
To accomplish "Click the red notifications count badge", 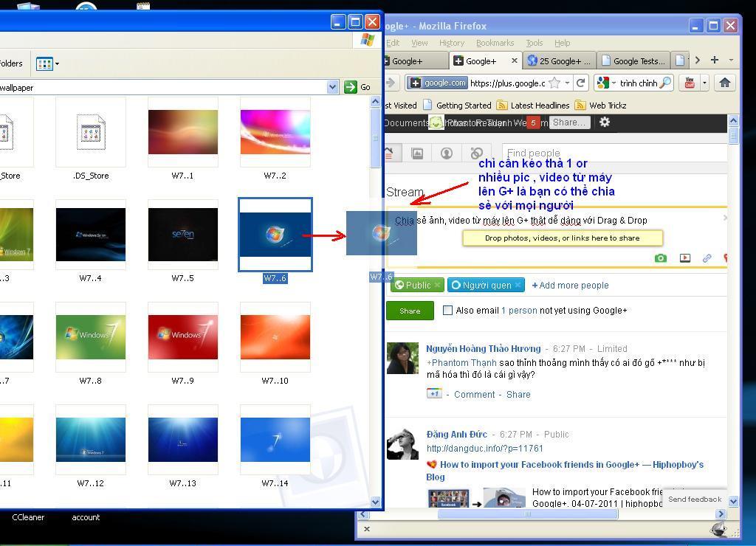I will (x=533, y=122).
